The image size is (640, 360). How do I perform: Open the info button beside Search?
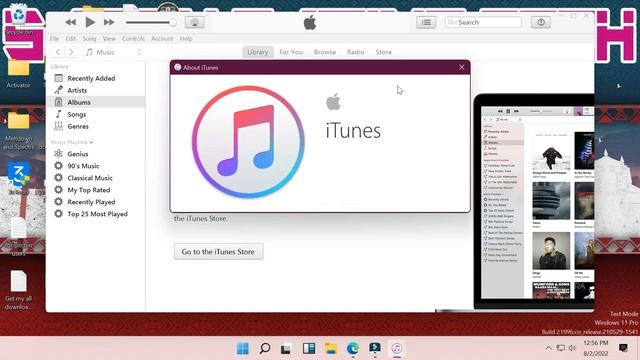(x=541, y=22)
